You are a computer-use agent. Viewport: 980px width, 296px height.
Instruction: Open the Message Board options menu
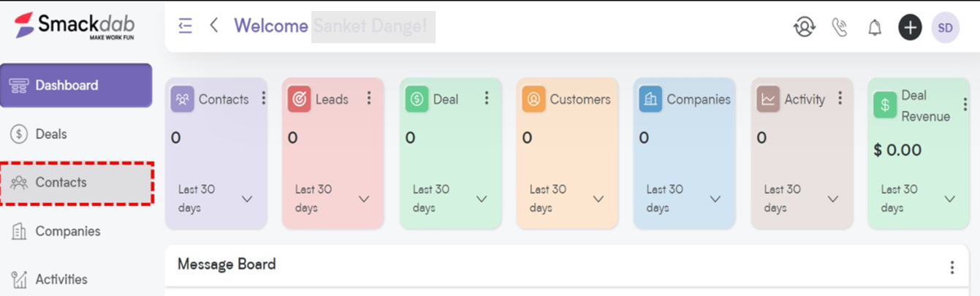tap(951, 267)
